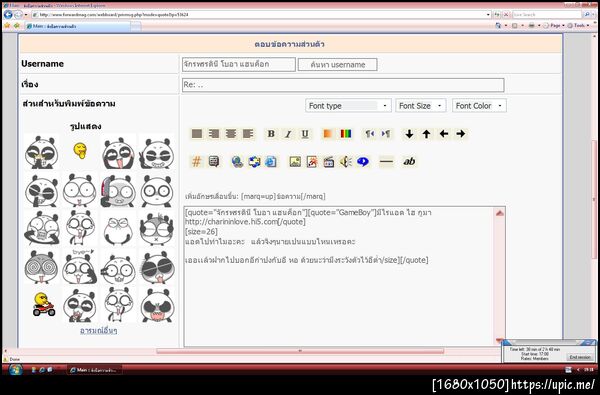Click the message box scroll-down arrow
The width and height of the screenshot is (600, 395).
click(499, 340)
